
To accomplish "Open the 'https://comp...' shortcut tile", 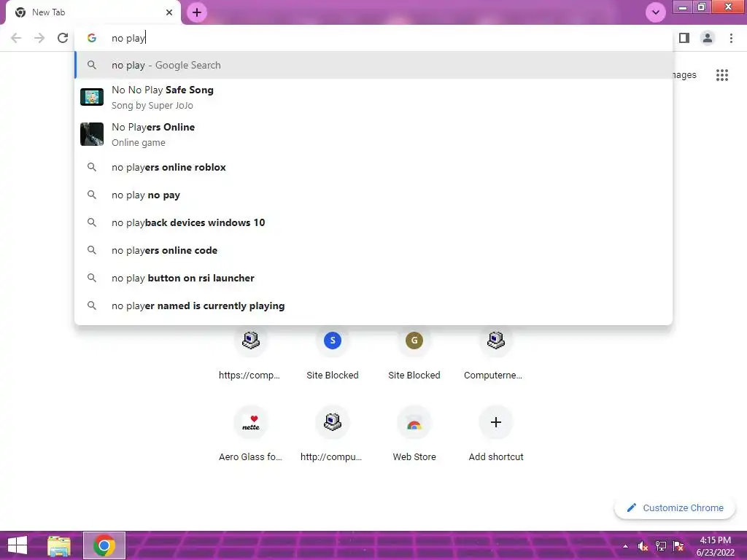I will (x=251, y=354).
